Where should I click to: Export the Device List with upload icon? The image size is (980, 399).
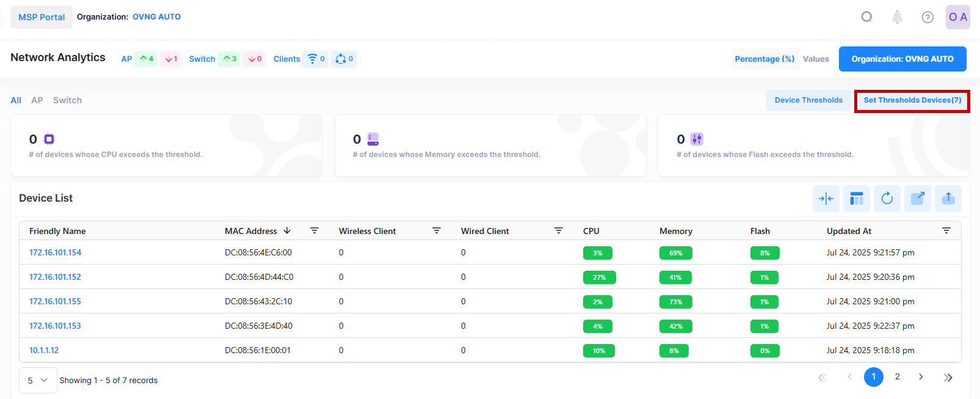pyautogui.click(x=948, y=199)
